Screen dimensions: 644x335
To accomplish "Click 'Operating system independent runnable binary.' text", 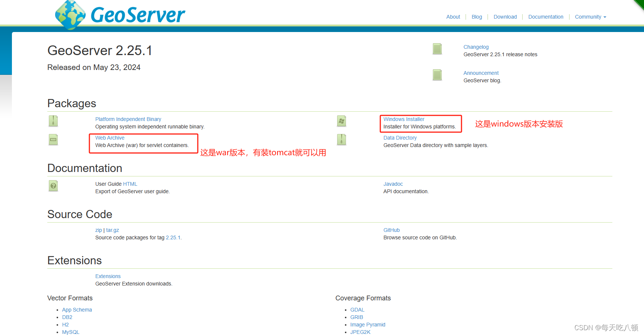I will (x=150, y=127).
